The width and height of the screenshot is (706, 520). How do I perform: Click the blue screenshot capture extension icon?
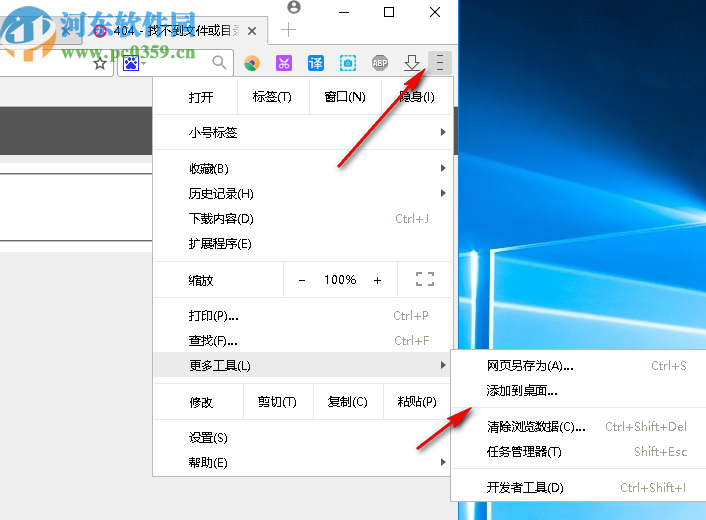348,63
